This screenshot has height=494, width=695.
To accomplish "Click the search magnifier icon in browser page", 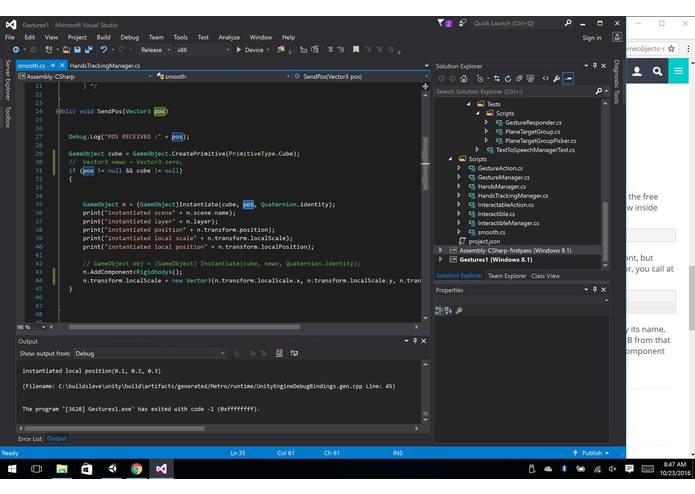I will (657, 71).
